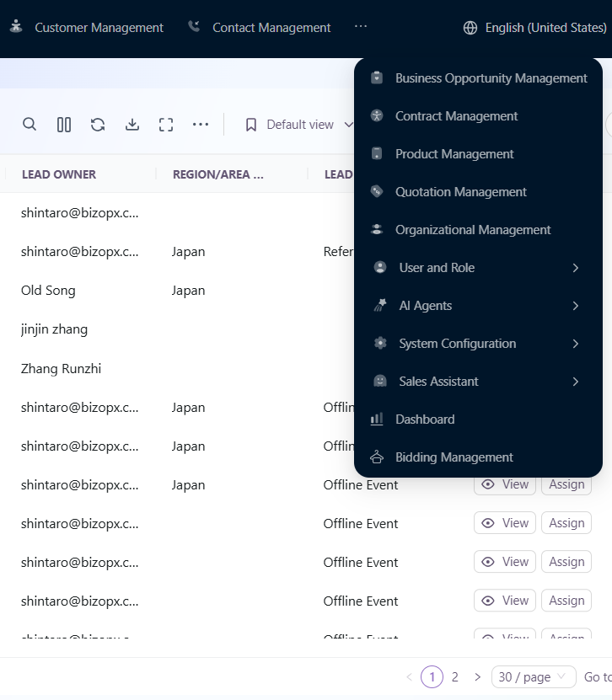
Task: Select page 1 in pagination
Action: [x=432, y=677]
